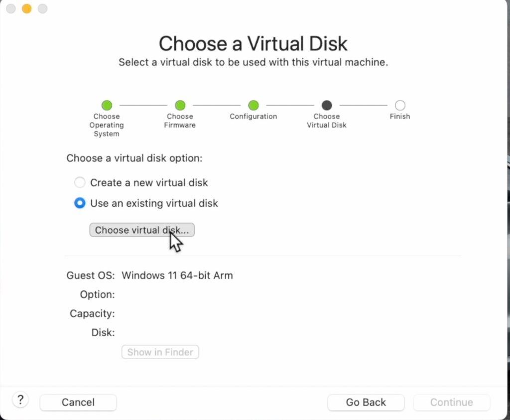
Task: Click the Finish step label
Action: (400, 117)
